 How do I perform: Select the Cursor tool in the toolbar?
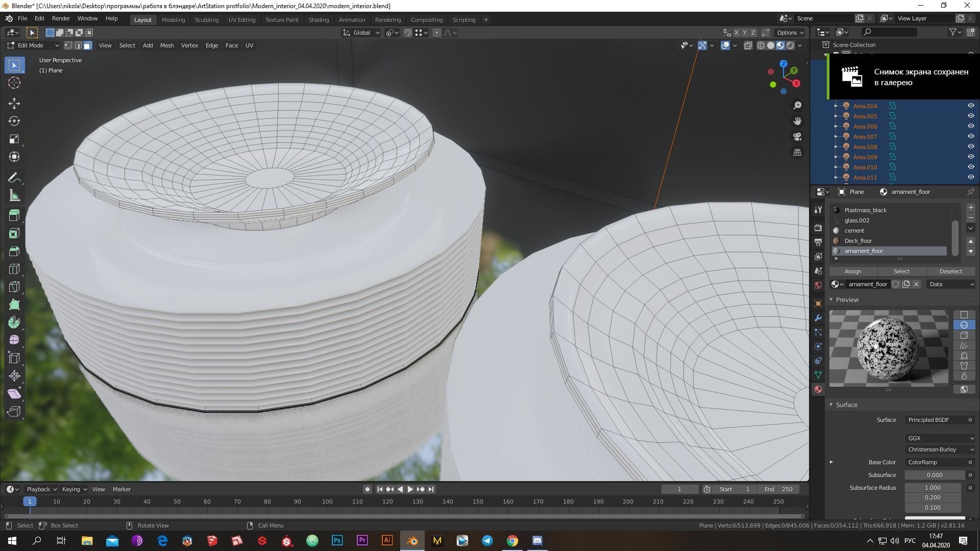(14, 83)
